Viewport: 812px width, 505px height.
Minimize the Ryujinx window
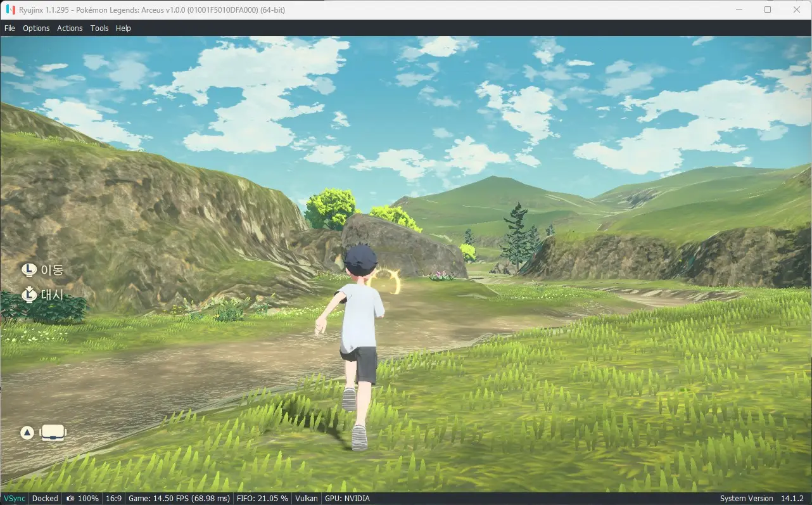(x=739, y=10)
